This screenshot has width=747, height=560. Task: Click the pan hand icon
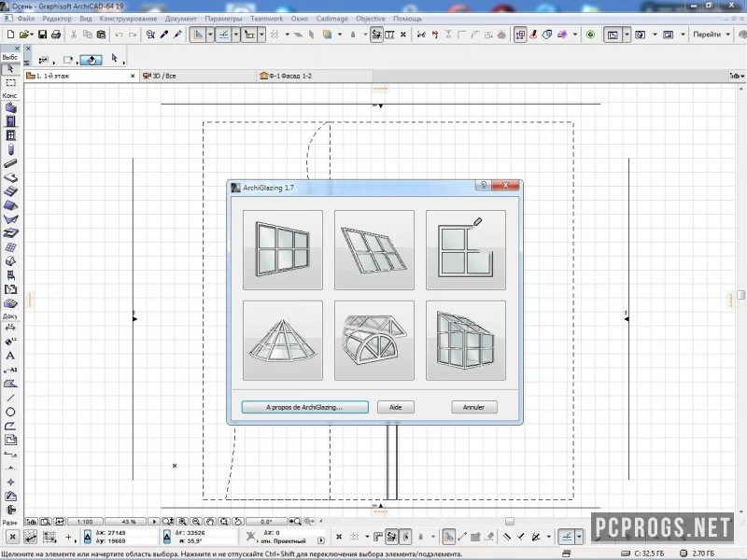[210, 522]
